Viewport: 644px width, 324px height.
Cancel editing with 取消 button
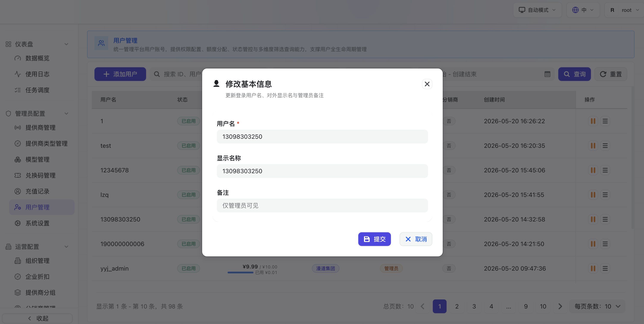(x=416, y=239)
